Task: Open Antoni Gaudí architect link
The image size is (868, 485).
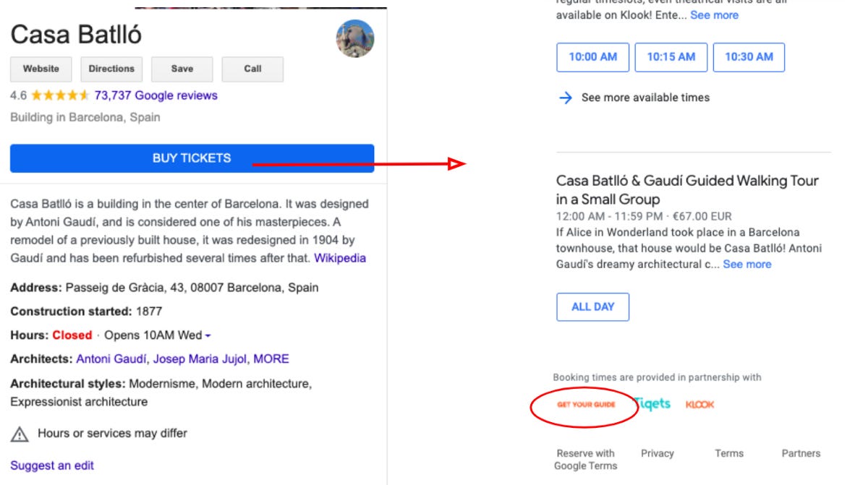Action: (x=111, y=359)
